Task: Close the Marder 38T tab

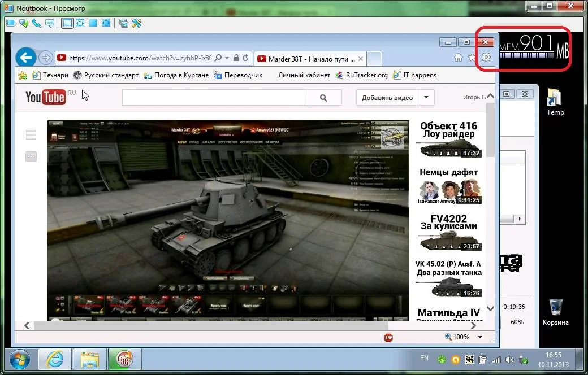Action: pos(360,59)
